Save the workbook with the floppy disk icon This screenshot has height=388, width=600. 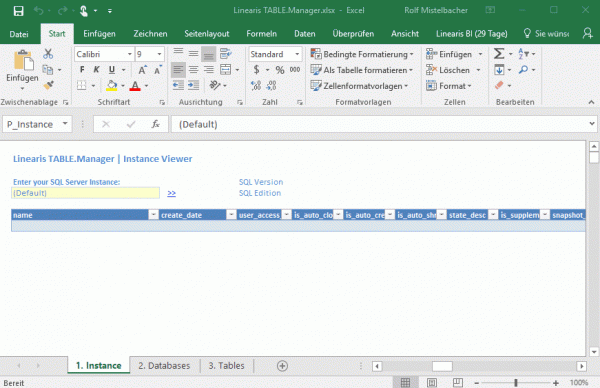[x=18, y=11]
